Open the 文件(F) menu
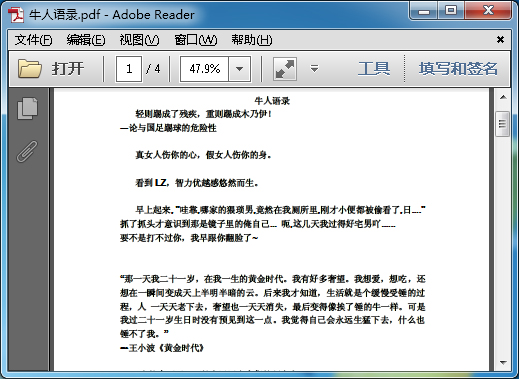This screenshot has height=379, width=519. (x=33, y=40)
